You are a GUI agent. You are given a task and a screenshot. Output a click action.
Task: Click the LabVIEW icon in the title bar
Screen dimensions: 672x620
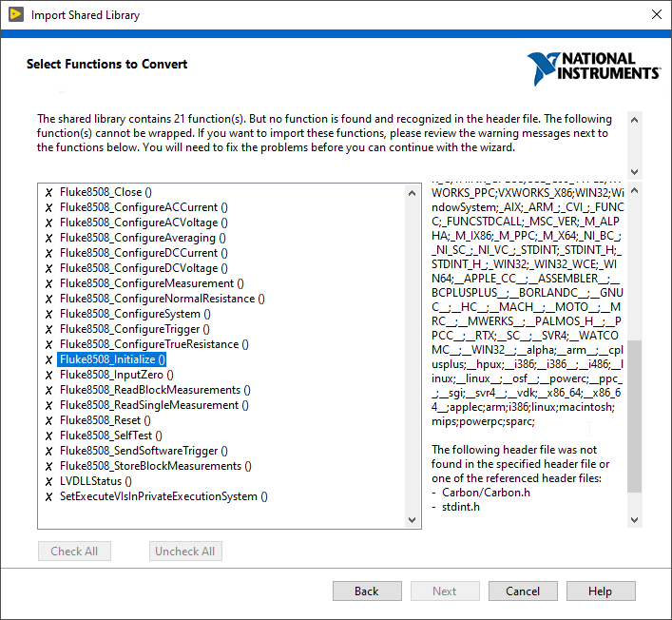tap(16, 14)
